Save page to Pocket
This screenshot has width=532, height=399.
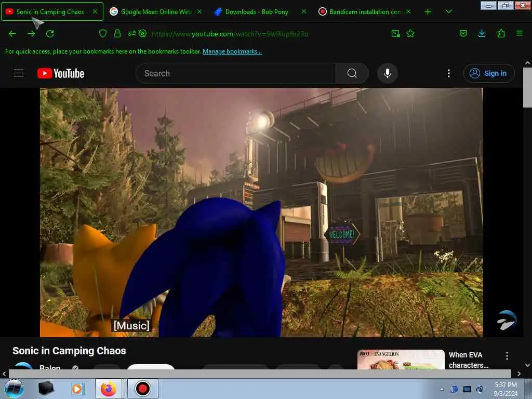click(x=463, y=33)
